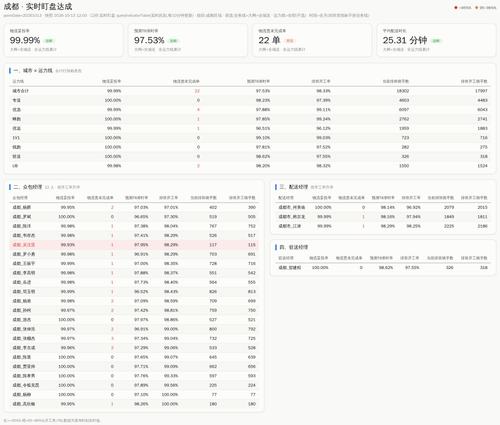This screenshot has width=500, height=425.
Task: Click section heading 四、驻送经理
Action: 293,247
